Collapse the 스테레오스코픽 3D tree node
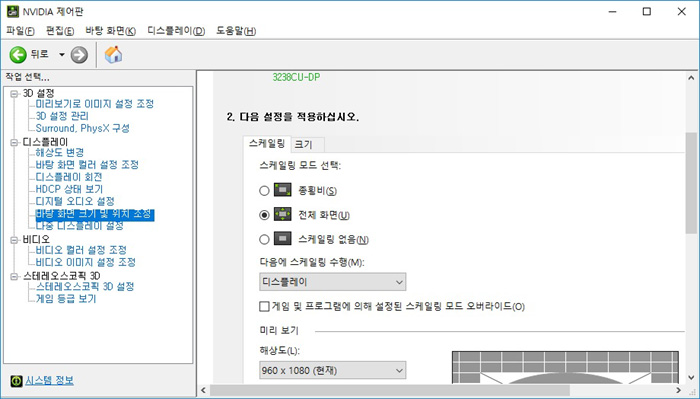This screenshot has height=399, width=700. point(14,277)
